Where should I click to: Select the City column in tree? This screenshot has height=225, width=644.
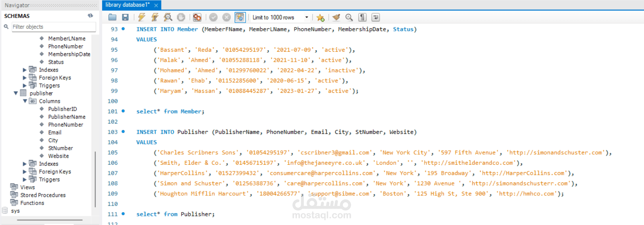[53, 140]
